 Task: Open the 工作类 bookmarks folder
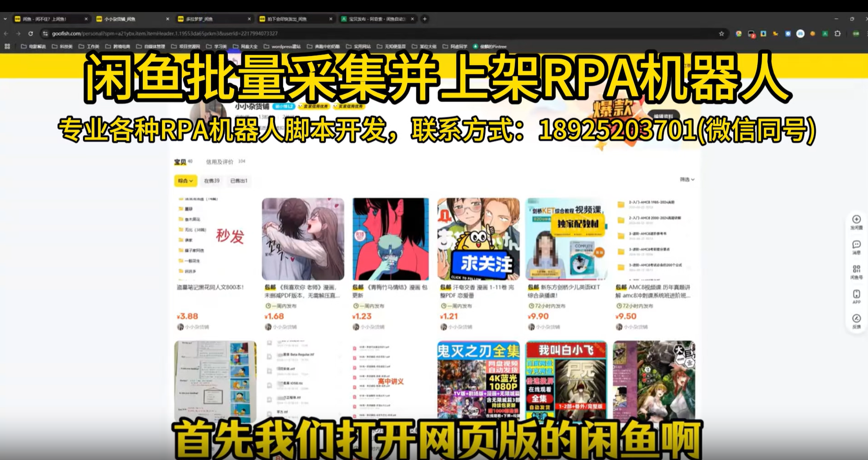89,47
